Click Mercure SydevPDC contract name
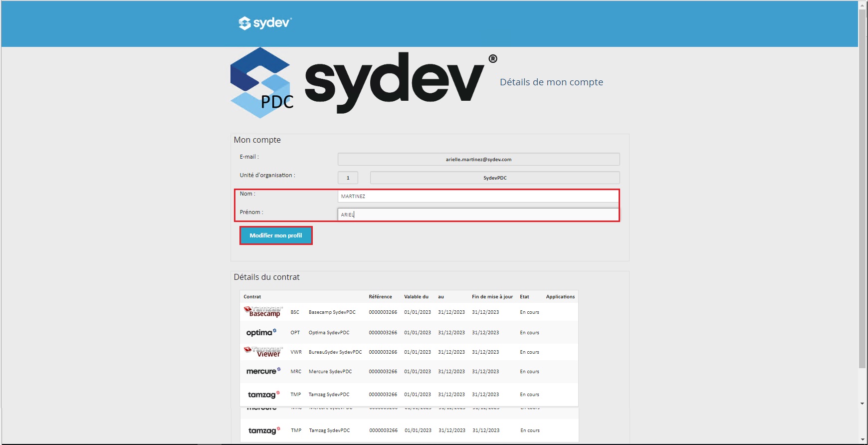868x445 pixels. click(x=330, y=372)
